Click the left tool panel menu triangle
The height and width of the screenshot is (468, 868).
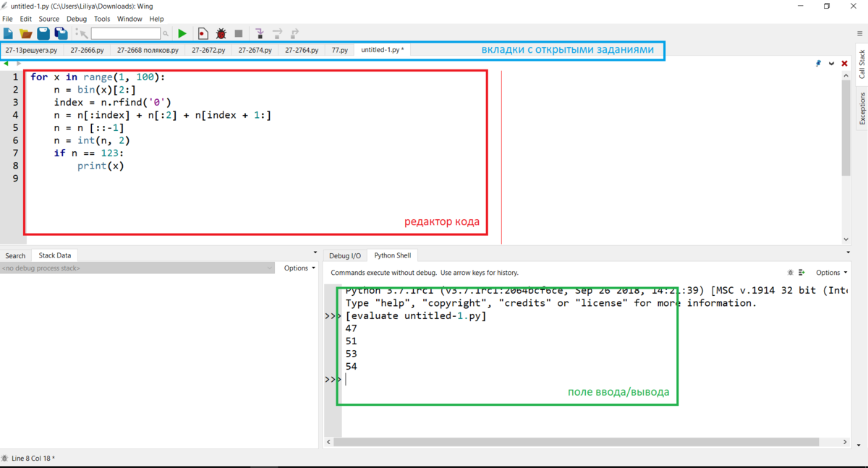[x=315, y=252]
